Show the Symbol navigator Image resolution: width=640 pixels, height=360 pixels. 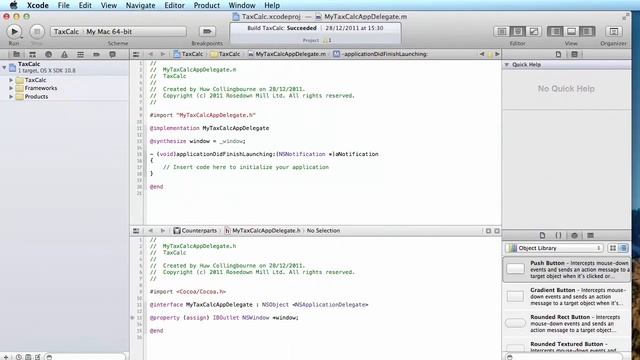(x=32, y=54)
